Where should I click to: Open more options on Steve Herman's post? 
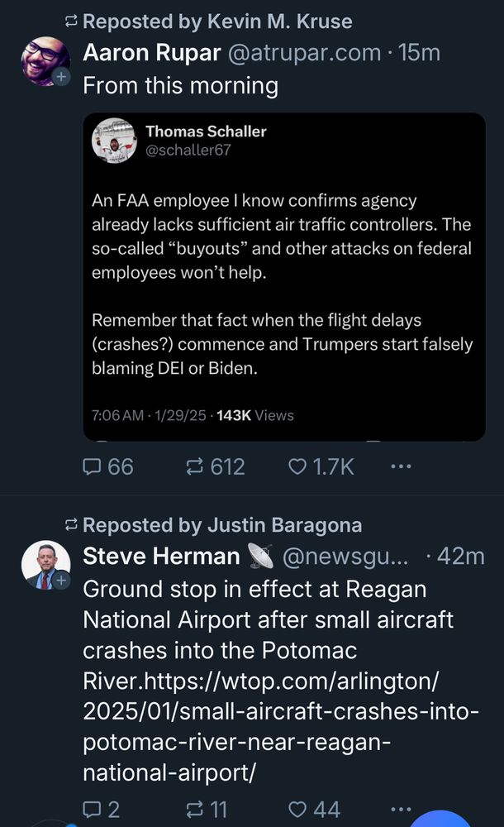401,809
